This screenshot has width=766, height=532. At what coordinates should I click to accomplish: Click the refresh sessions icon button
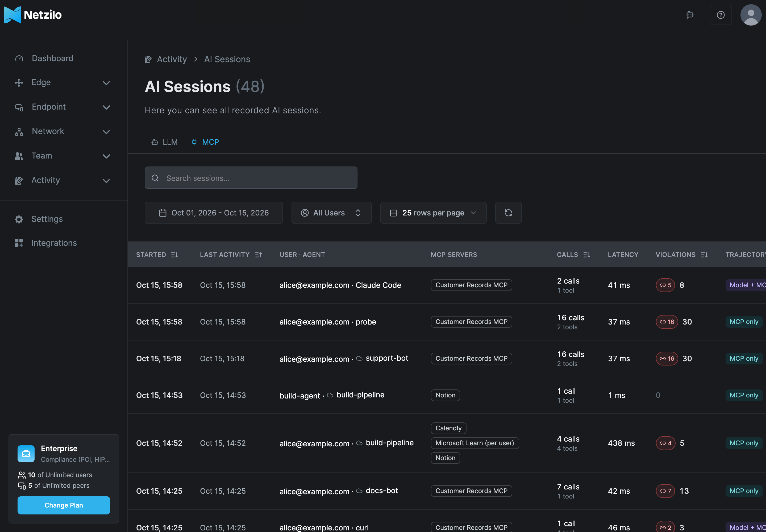point(508,213)
